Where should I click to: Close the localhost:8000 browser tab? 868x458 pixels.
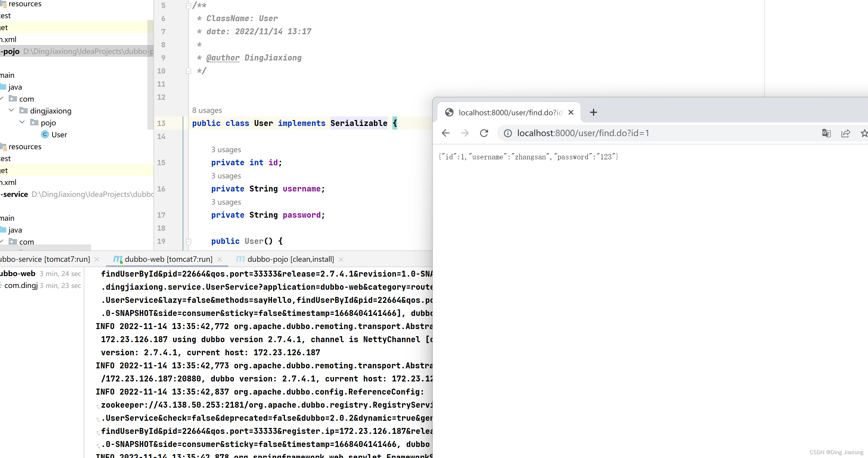click(571, 113)
